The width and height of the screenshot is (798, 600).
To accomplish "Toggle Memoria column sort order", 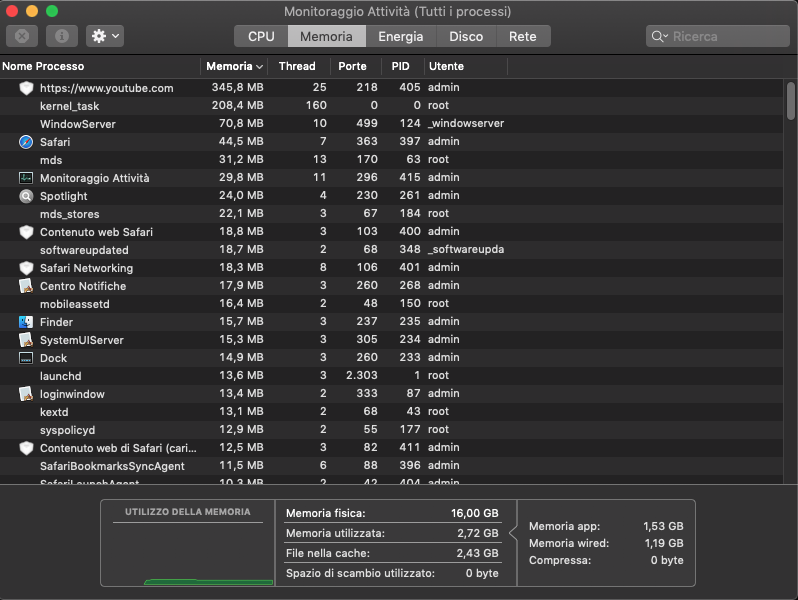I will (x=235, y=66).
